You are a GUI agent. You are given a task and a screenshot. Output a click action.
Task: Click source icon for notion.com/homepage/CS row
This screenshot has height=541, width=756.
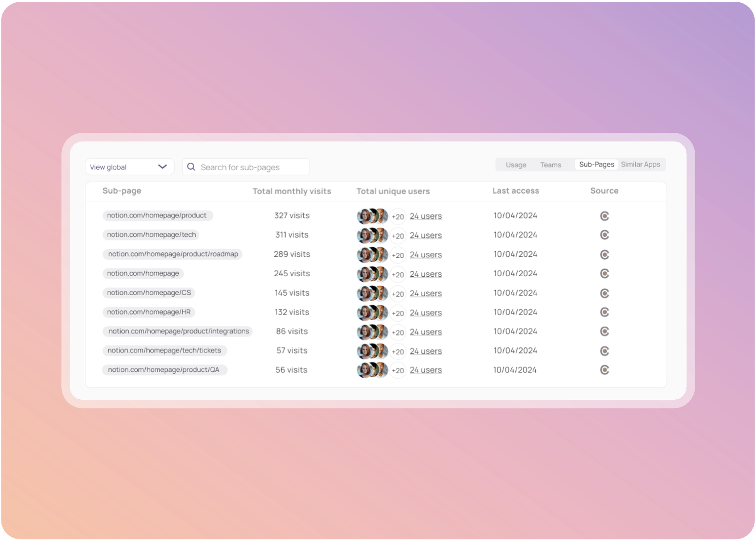604,293
